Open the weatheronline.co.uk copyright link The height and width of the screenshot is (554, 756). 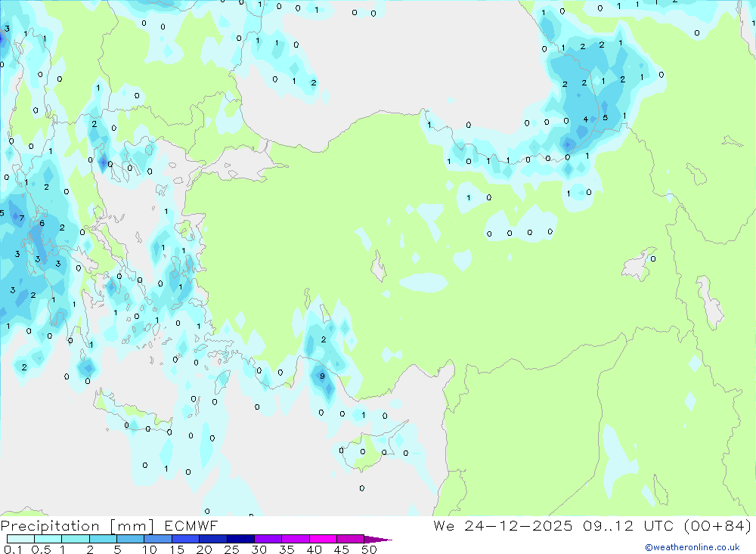[x=692, y=547]
